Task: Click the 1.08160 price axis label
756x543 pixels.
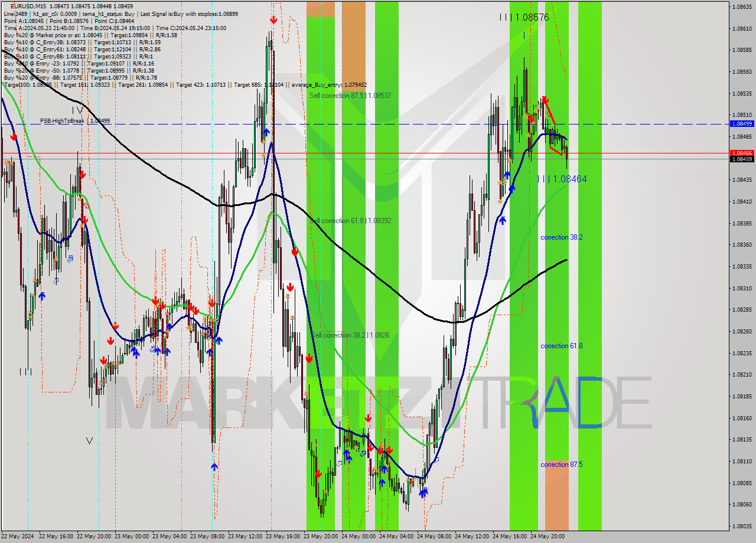Action: tap(741, 418)
